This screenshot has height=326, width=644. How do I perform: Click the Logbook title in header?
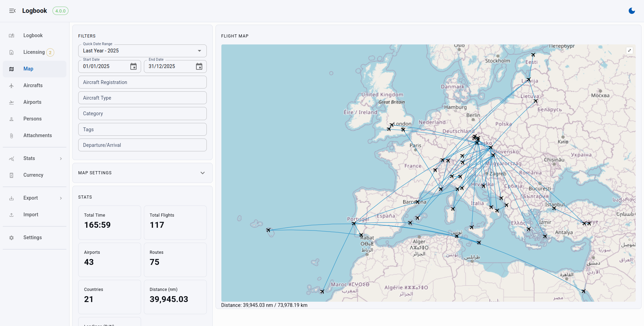point(34,11)
